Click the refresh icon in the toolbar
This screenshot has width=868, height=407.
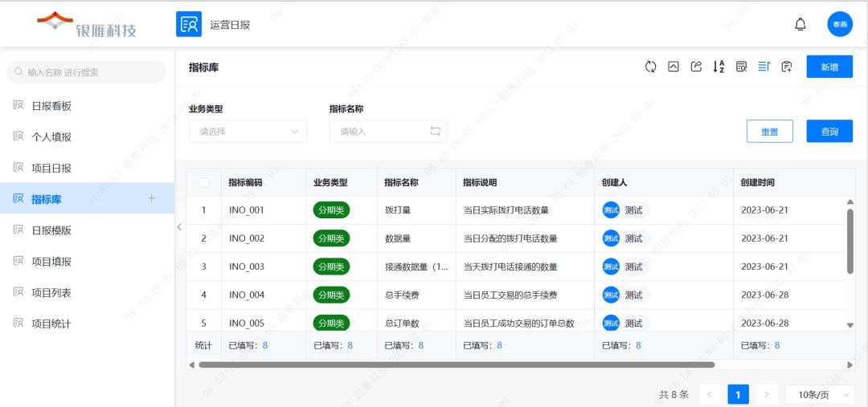click(650, 67)
